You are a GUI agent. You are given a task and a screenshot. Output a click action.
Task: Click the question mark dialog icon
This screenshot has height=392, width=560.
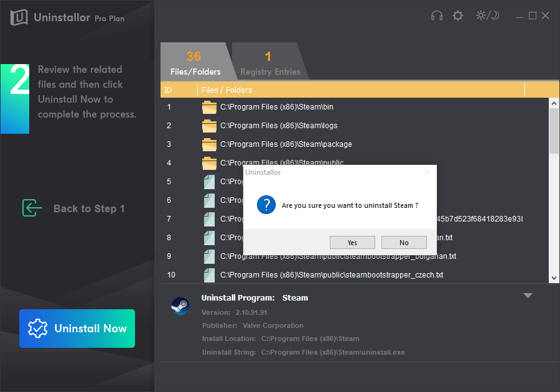point(266,205)
